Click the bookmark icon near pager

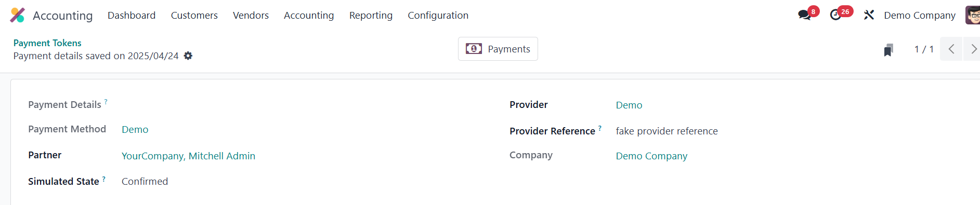click(888, 50)
